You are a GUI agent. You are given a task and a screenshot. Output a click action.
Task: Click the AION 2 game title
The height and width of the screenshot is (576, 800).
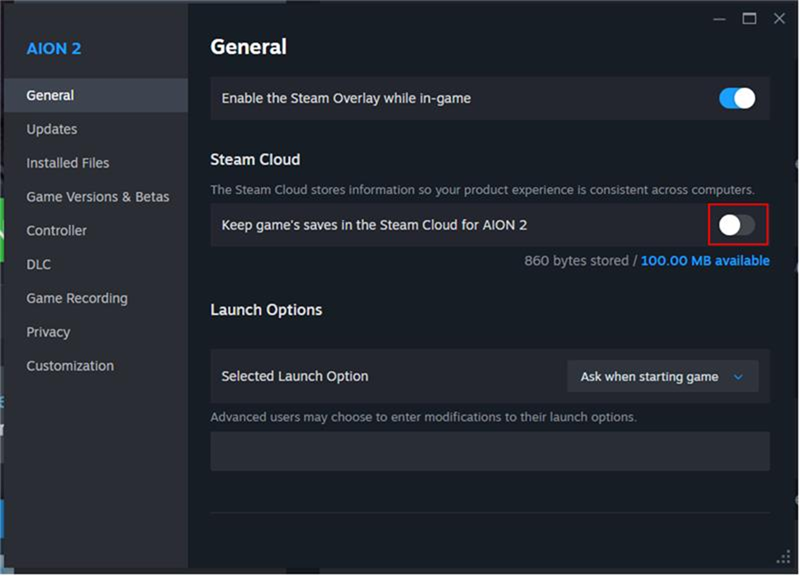(x=54, y=48)
